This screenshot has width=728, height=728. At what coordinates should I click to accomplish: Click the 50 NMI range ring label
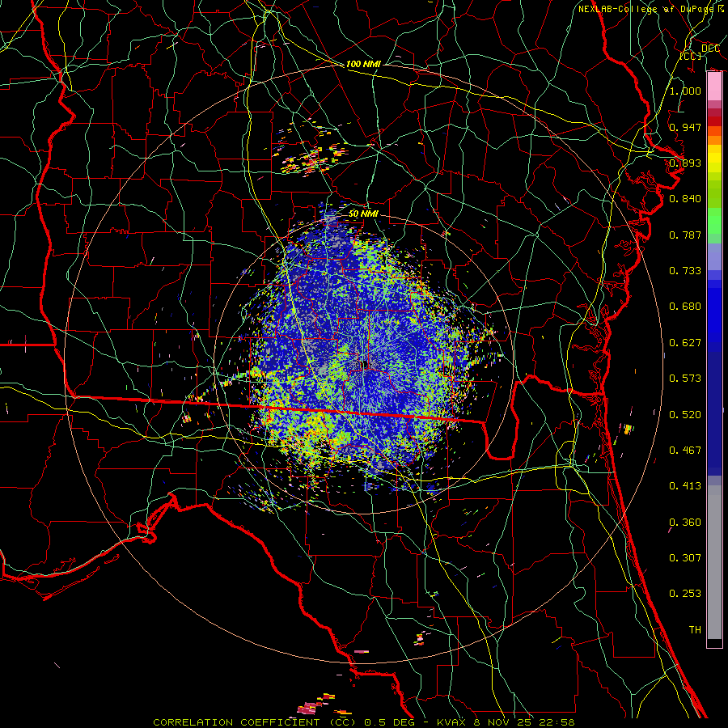click(363, 214)
